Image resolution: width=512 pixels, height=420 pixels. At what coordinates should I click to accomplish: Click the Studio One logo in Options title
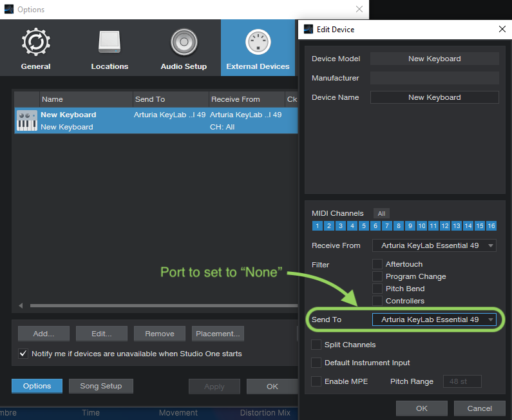point(9,9)
